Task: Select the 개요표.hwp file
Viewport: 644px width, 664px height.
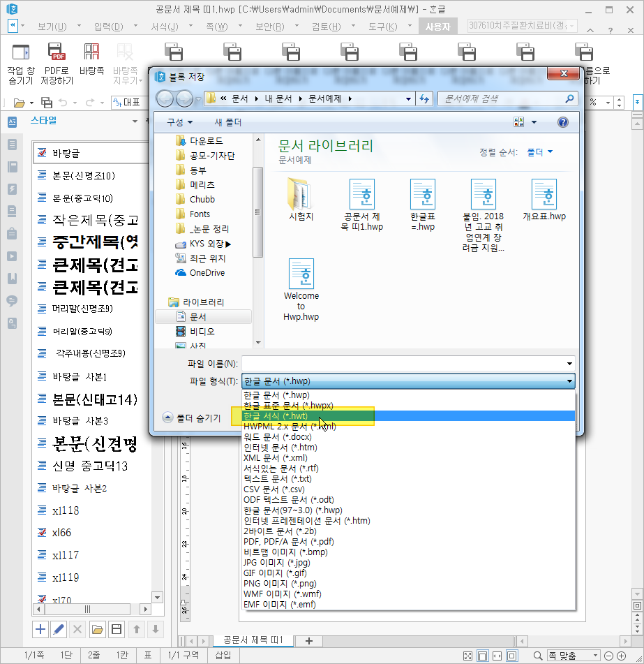Action: coord(544,200)
